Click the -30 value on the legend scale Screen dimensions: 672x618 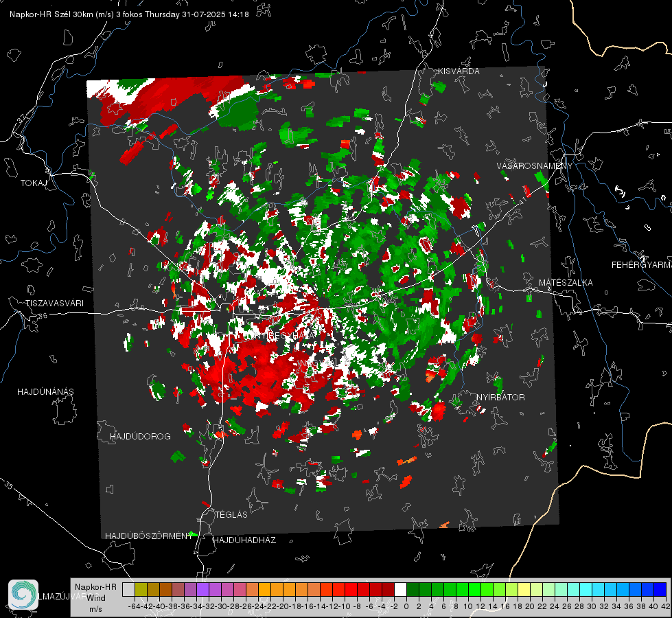coord(221,607)
